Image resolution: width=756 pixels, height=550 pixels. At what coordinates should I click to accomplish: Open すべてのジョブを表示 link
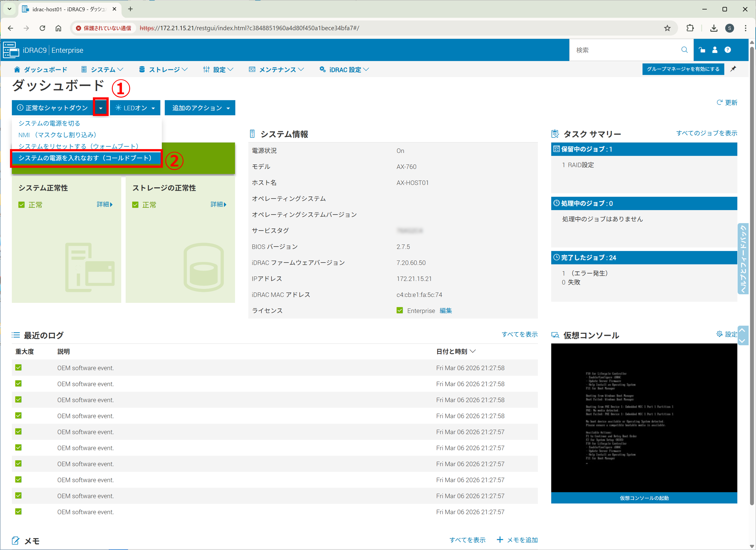click(x=706, y=133)
